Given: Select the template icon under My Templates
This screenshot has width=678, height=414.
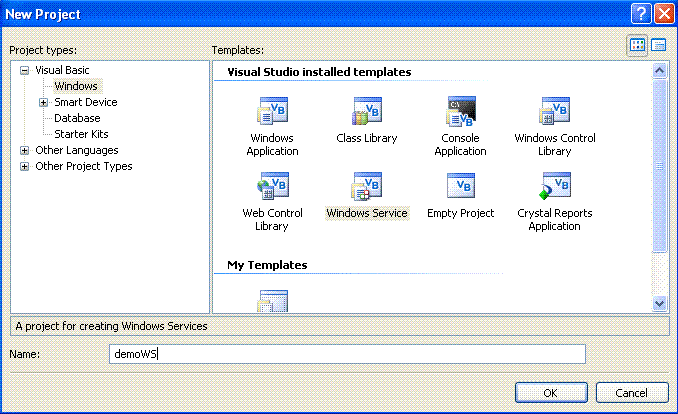Looking at the screenshot, I should [273, 301].
